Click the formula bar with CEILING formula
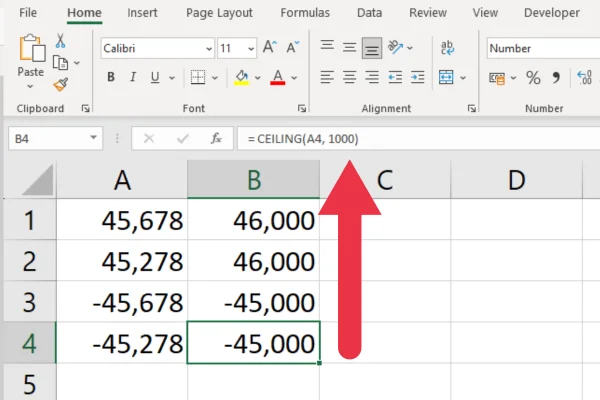 click(x=419, y=138)
